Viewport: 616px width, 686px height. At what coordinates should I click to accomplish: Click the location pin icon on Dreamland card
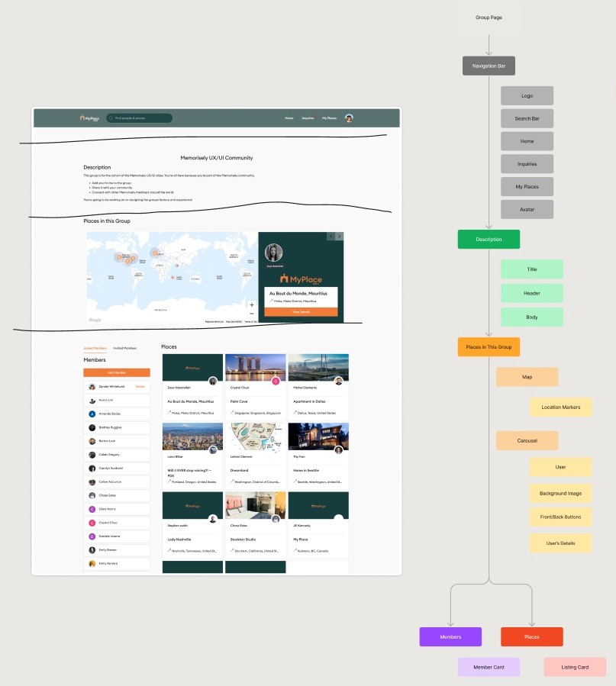pos(232,481)
